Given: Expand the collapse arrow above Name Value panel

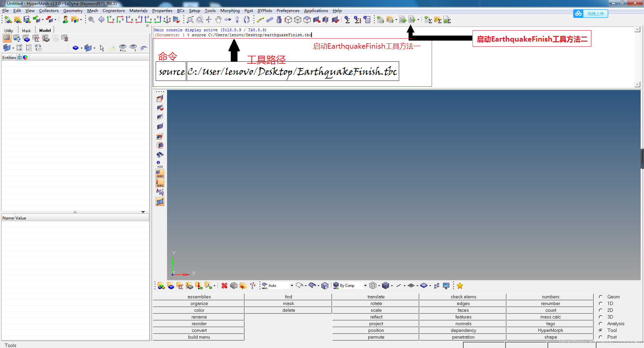Looking at the screenshot, I should [x=143, y=212].
